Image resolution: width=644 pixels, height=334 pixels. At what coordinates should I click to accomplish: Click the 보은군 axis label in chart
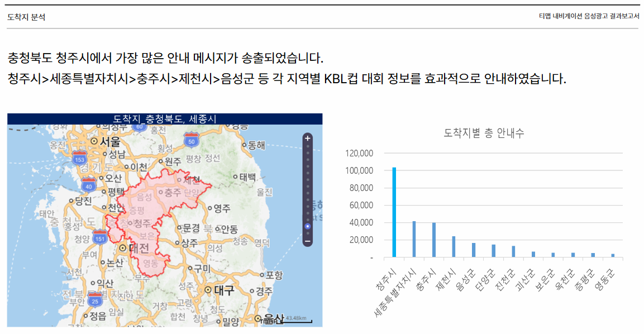[x=545, y=279]
